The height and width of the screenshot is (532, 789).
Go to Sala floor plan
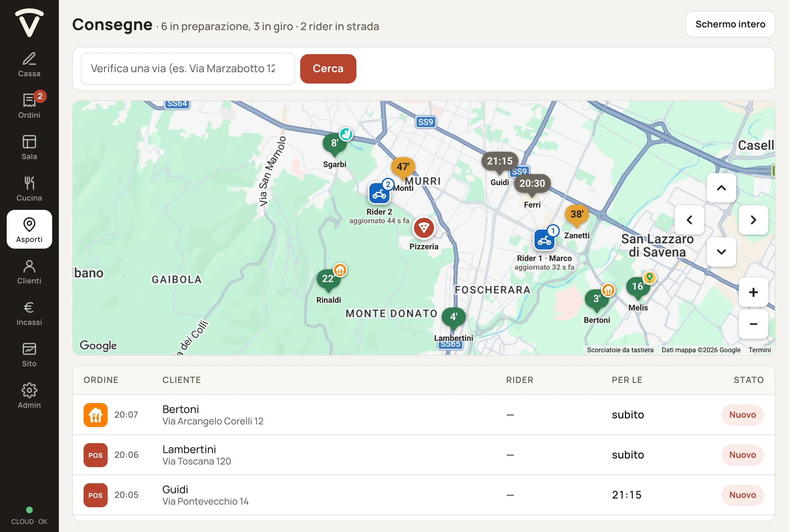(x=29, y=147)
